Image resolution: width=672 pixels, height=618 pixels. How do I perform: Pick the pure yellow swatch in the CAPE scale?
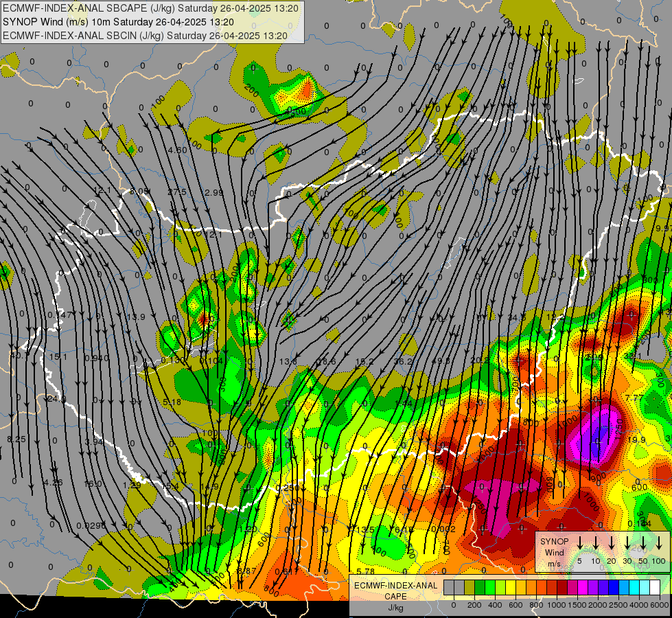point(511,587)
